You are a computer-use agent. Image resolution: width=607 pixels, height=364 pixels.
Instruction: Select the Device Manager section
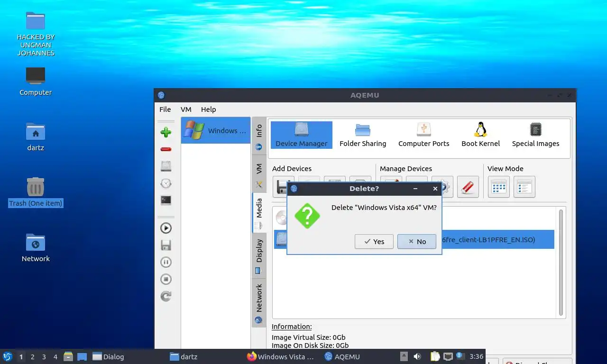[302, 135]
